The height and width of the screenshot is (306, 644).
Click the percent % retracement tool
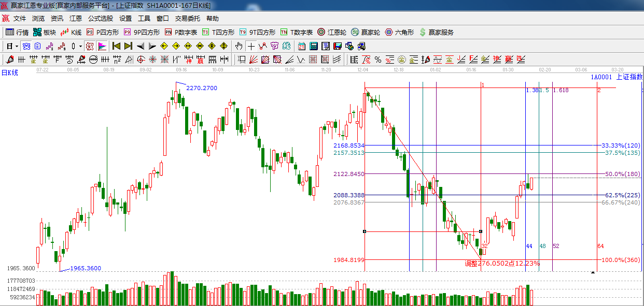pos(378,60)
